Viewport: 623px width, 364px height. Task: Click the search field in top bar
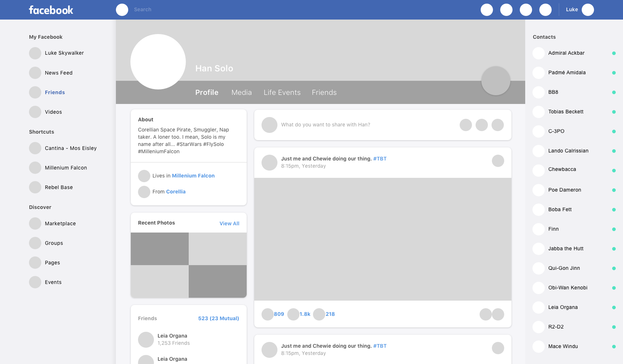coord(143,10)
